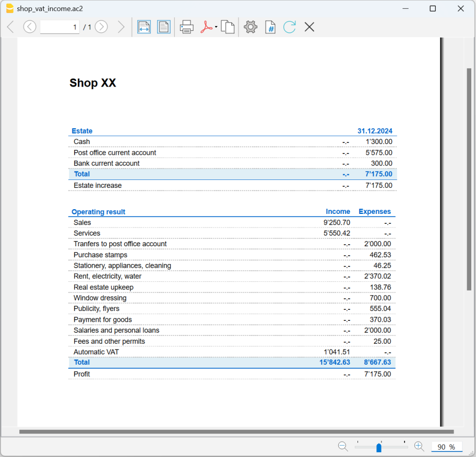Click the date '31.12.2024' header
Viewport: 476px width, 457px height.
[375, 131]
